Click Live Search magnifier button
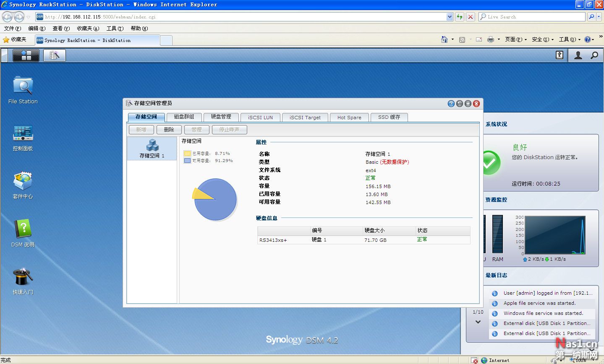This screenshot has height=364, width=604. 591,17
